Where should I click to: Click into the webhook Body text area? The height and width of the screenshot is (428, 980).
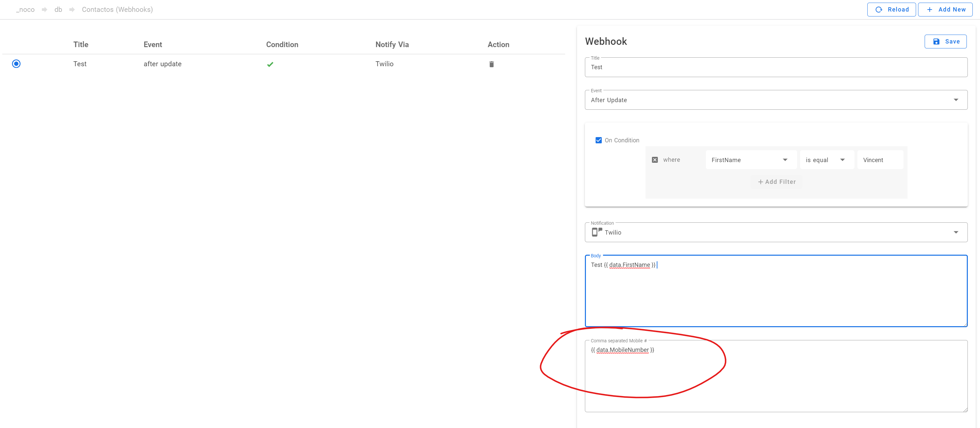[x=776, y=291]
